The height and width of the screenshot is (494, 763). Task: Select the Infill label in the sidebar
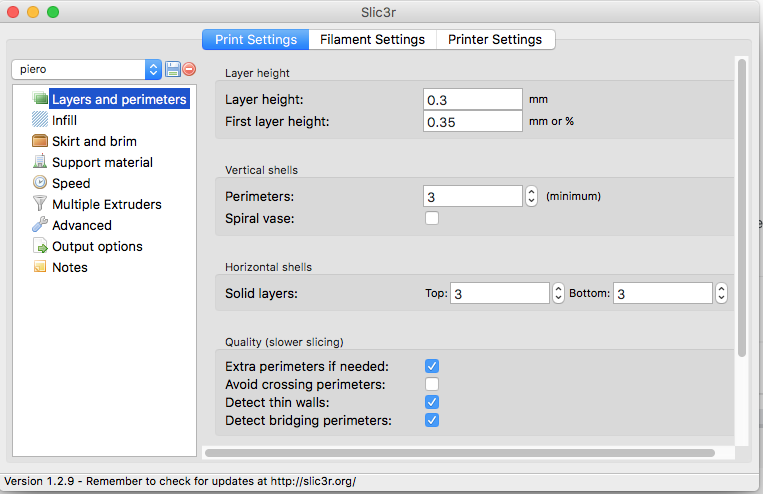coord(64,120)
